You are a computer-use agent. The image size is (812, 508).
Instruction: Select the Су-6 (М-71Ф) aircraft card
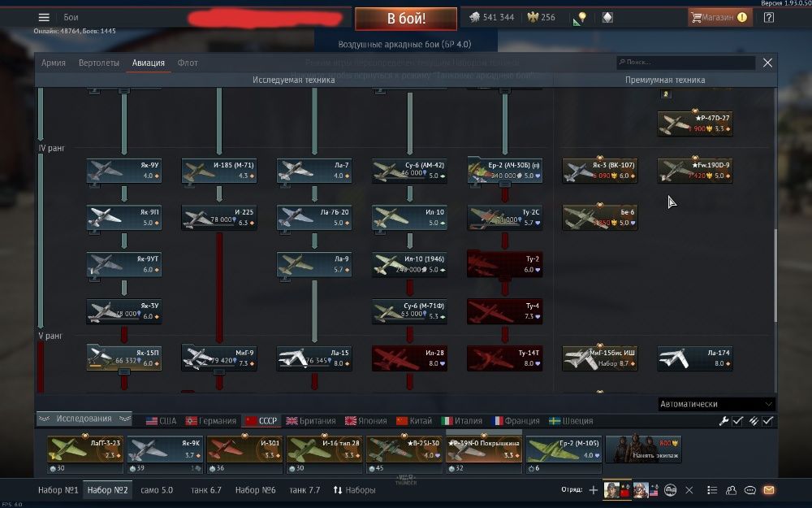click(409, 311)
